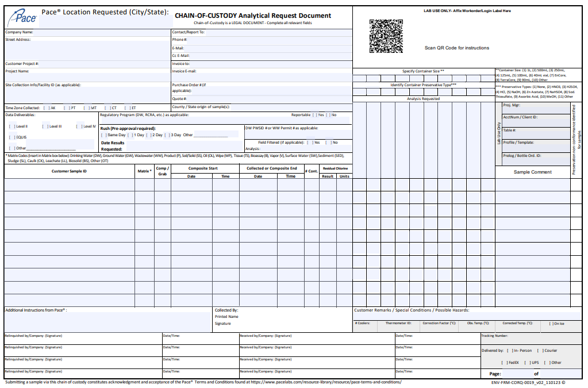Check the UPS delivery option
The image size is (588, 388).
coord(527,362)
